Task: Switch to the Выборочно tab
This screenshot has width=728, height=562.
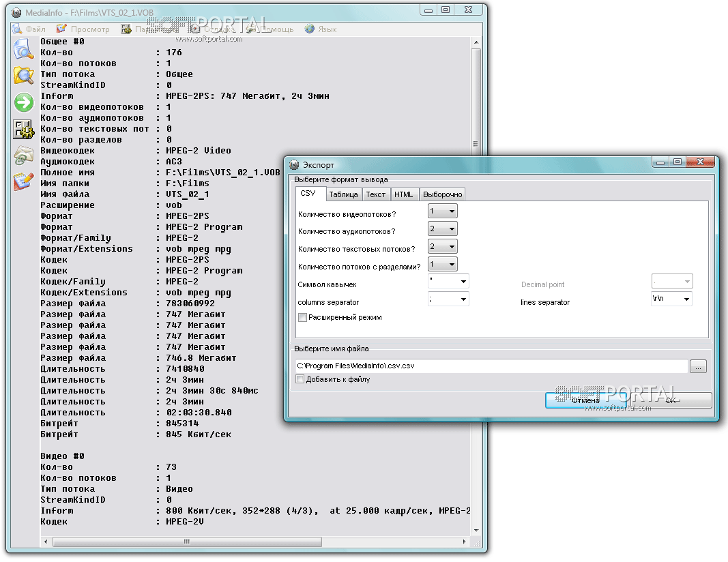Action: [x=443, y=194]
